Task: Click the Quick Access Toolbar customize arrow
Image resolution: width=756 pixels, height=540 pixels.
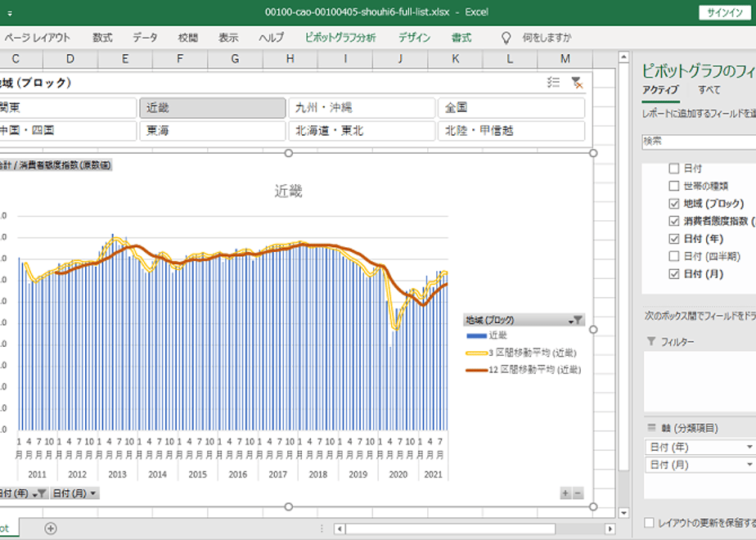Action: point(10,13)
